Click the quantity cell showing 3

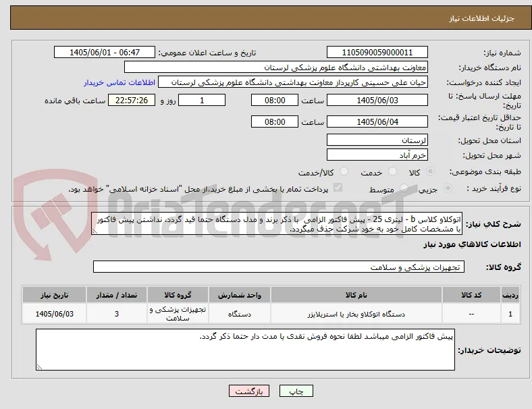tap(117, 314)
